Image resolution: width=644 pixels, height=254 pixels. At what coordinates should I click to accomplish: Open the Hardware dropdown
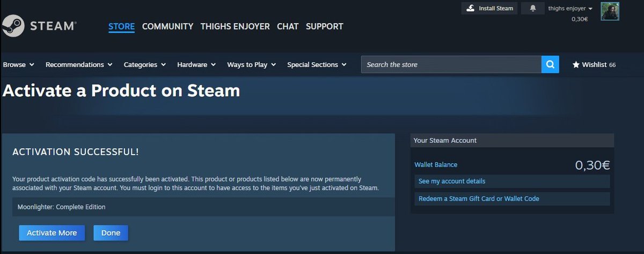tap(196, 64)
